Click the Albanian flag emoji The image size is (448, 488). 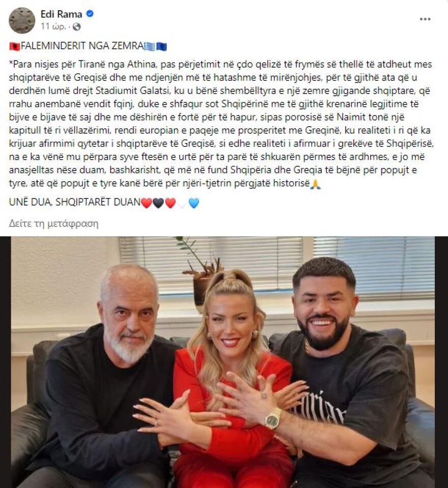pos(15,46)
